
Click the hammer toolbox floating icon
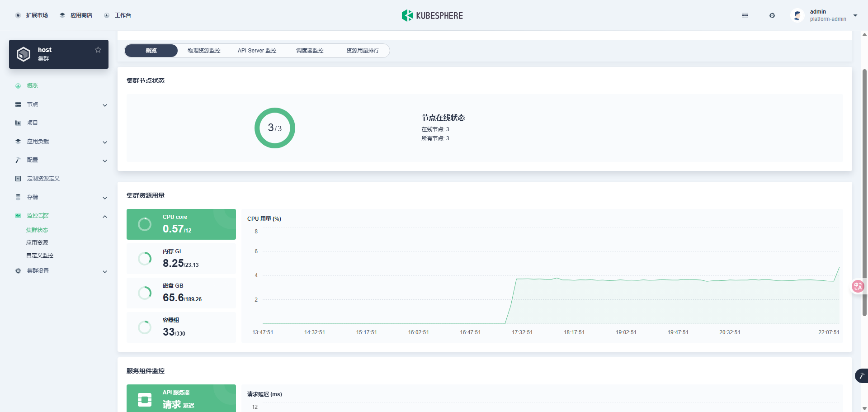862,376
